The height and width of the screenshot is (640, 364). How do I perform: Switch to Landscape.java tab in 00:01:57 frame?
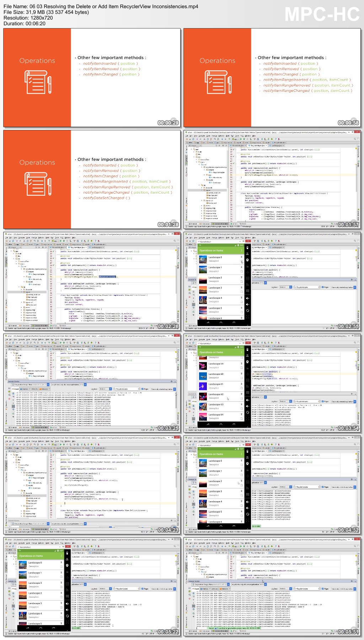277,146
